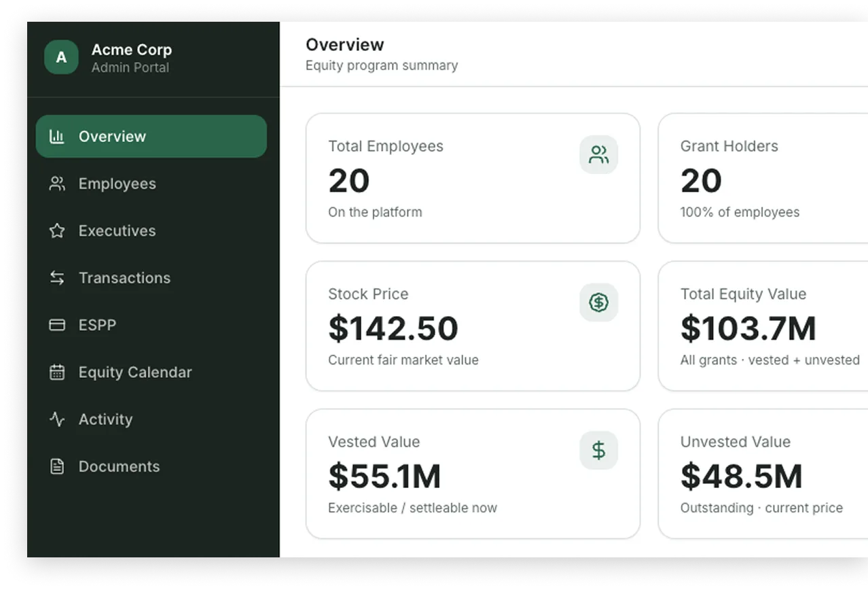Viewport: 868px width, 590px height.
Task: Open the Equity Calendar via its calendar icon
Action: coord(57,372)
